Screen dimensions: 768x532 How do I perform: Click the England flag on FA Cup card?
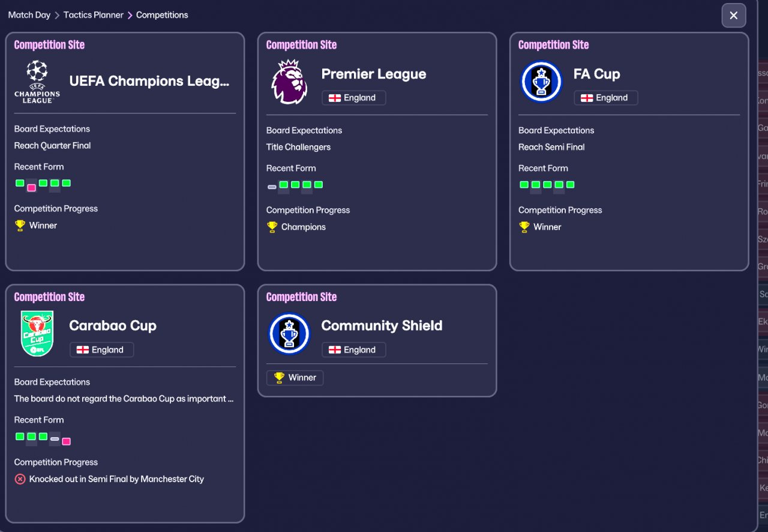(587, 98)
